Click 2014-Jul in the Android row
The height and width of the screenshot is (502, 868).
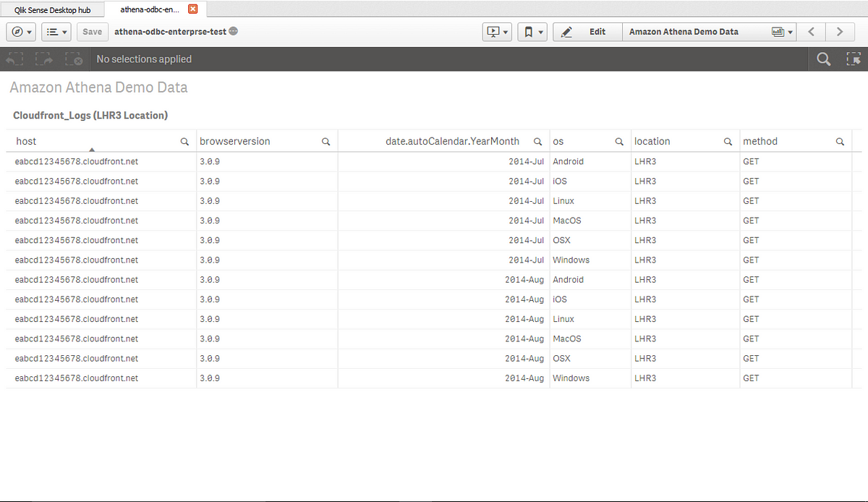click(526, 161)
